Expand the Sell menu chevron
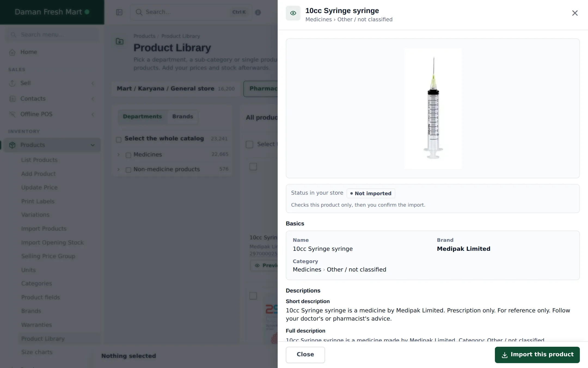This screenshot has width=588, height=368. pos(93,83)
